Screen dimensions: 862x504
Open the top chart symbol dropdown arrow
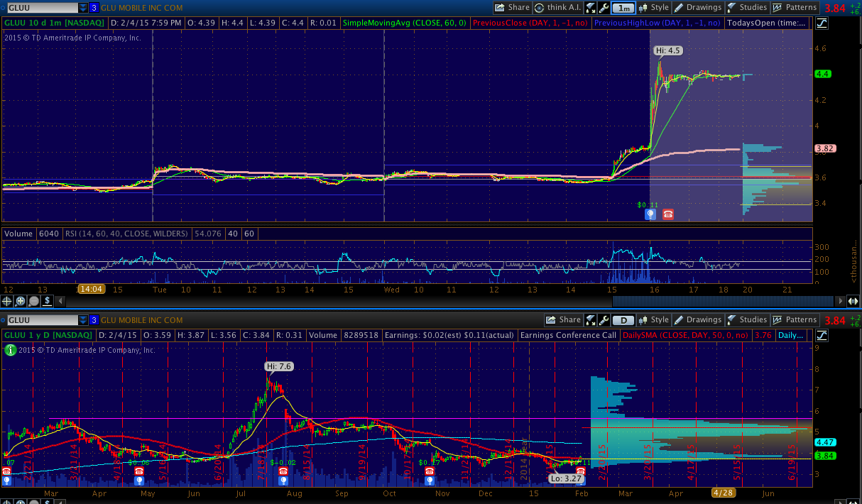point(83,8)
